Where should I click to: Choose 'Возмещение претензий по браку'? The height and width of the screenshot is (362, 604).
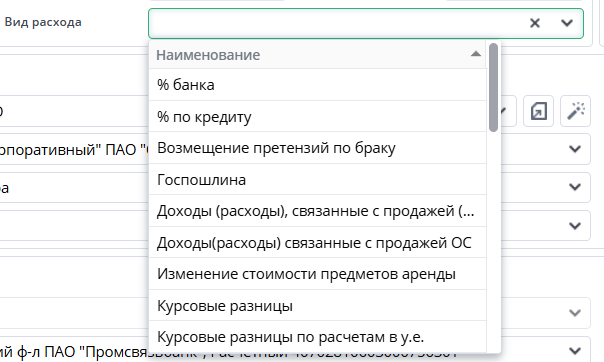(317, 148)
